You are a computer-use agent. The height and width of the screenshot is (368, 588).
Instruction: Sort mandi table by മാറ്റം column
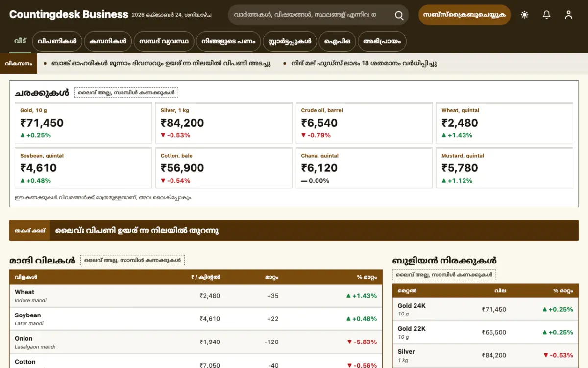coord(272,277)
